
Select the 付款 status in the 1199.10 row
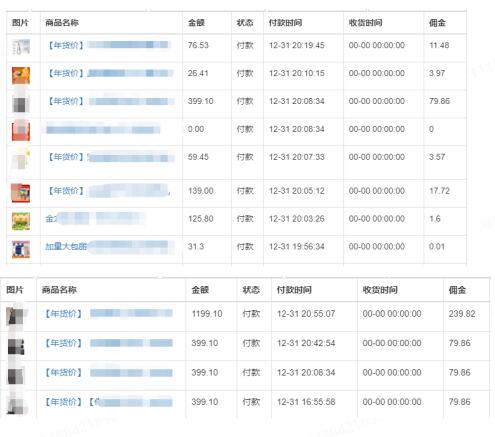click(x=251, y=314)
